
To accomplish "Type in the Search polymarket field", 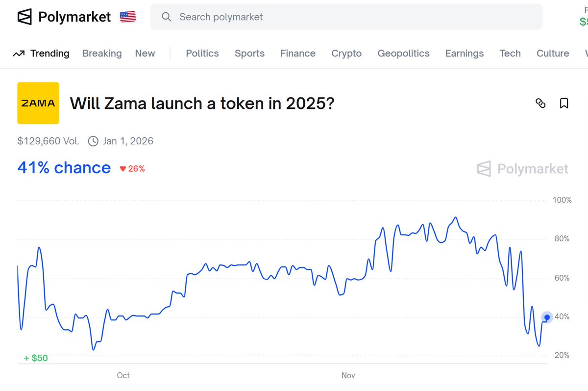I will (353, 17).
